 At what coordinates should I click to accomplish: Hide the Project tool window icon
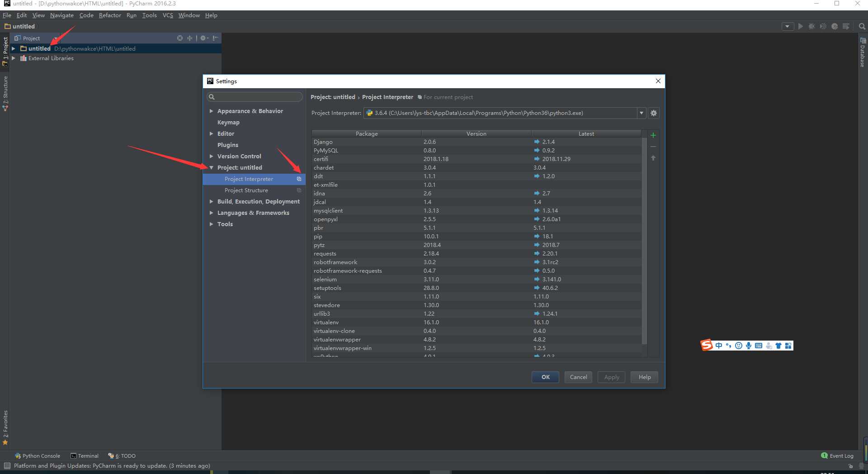pyautogui.click(x=215, y=38)
